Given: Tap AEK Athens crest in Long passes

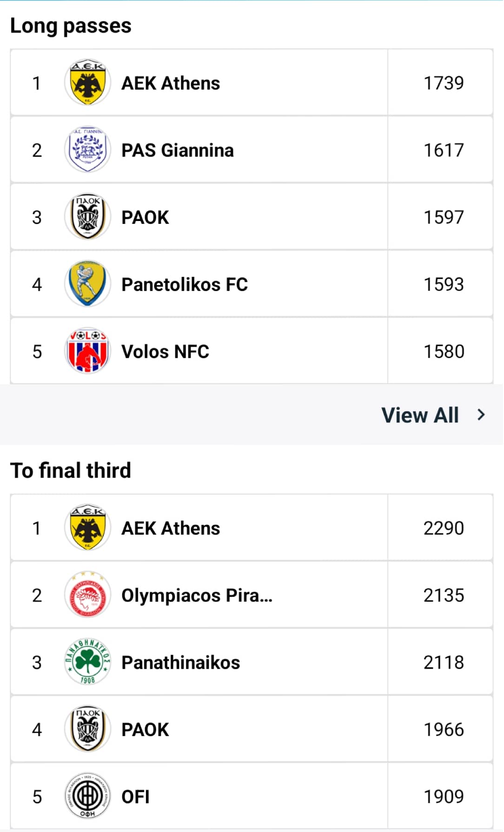Looking at the screenshot, I should click(87, 83).
